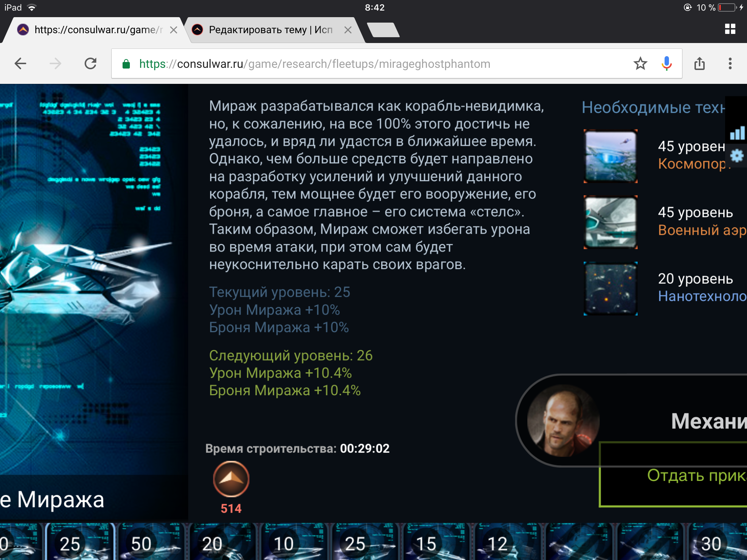
Task: Click the statistics bar chart icon
Action: pos(737,133)
